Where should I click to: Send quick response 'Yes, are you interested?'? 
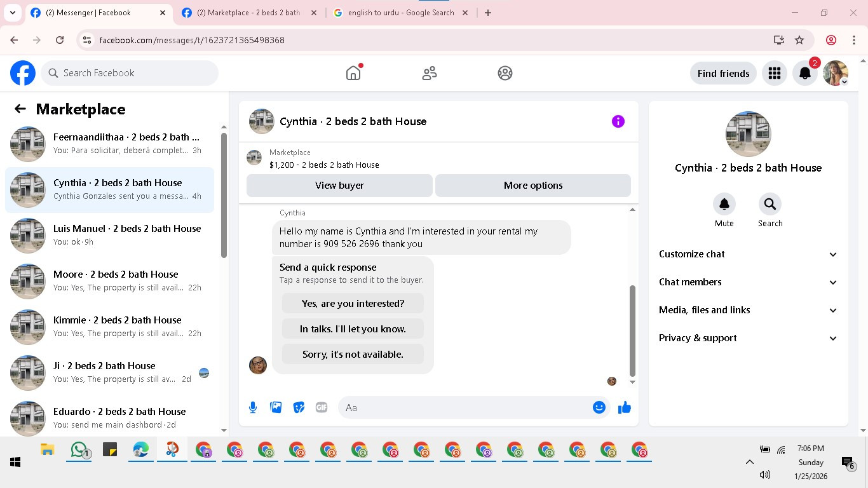(x=353, y=304)
